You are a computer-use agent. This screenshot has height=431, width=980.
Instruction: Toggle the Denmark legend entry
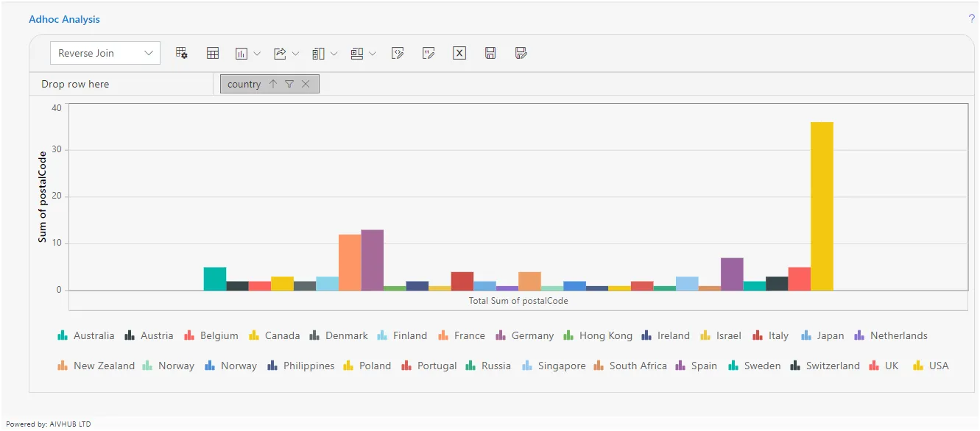pos(338,335)
